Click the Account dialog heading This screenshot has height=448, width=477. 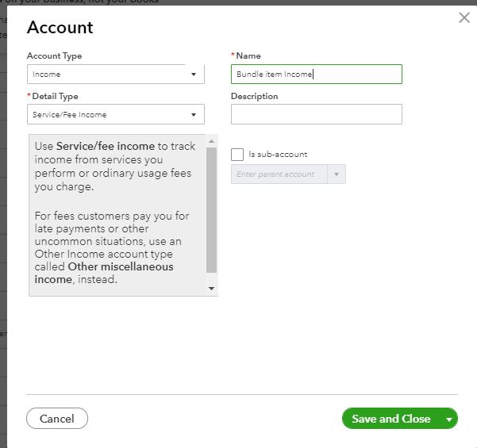coord(60,28)
